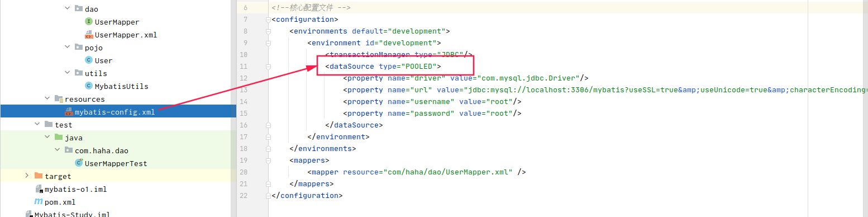Click the driver property line
The height and width of the screenshot is (217, 868).
[465, 78]
